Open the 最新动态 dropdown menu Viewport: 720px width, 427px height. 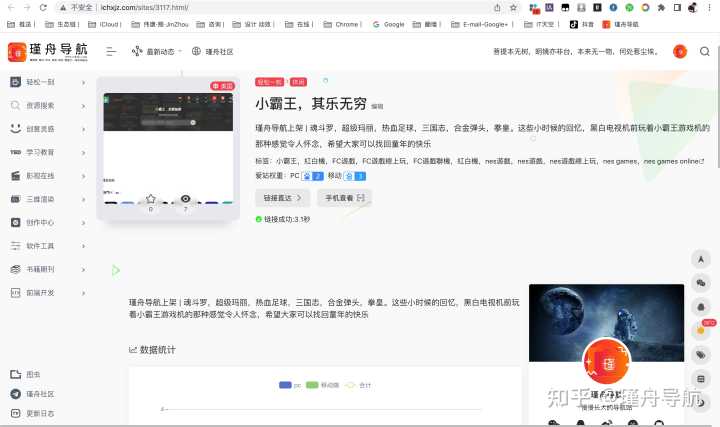click(x=157, y=51)
